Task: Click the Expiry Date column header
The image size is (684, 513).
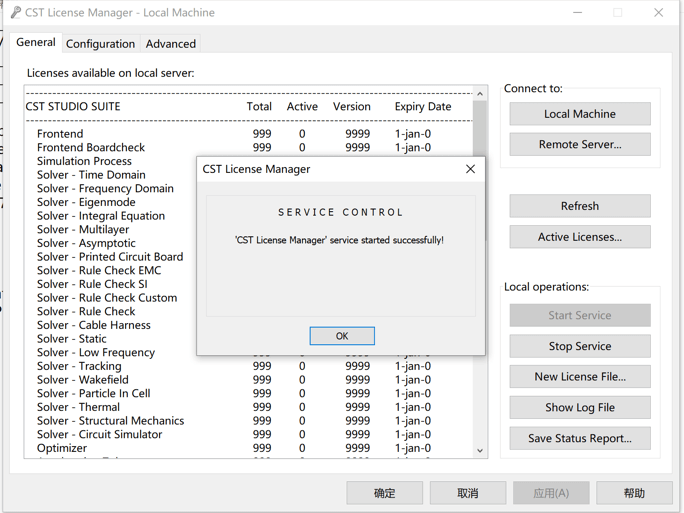Action: [423, 107]
